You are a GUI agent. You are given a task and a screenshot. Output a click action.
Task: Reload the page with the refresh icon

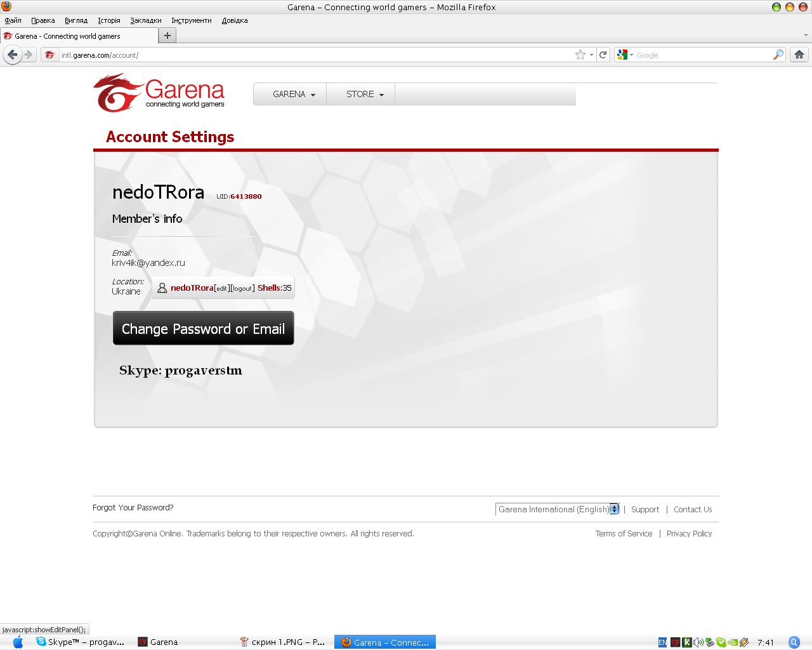603,55
